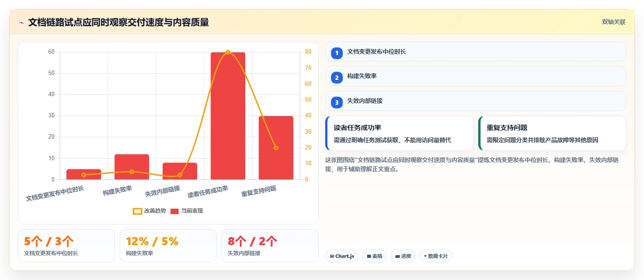Click the text 需通过明确任务测试获取，不能用访问量替代
Screen dimensions: 644x280
coord(392,140)
